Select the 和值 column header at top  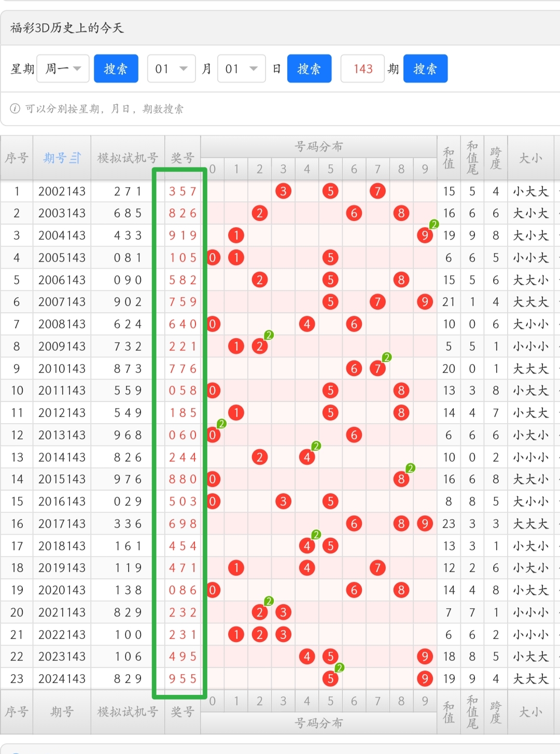pos(449,158)
